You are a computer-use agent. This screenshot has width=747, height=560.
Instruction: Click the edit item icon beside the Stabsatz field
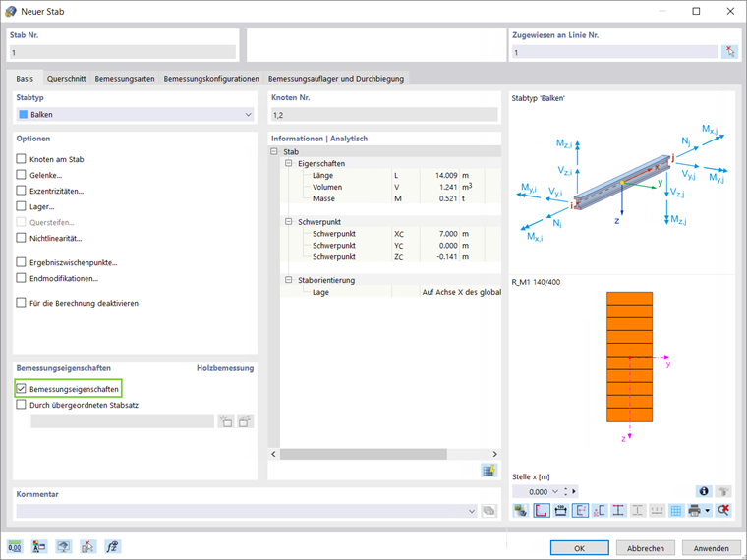[246, 421]
